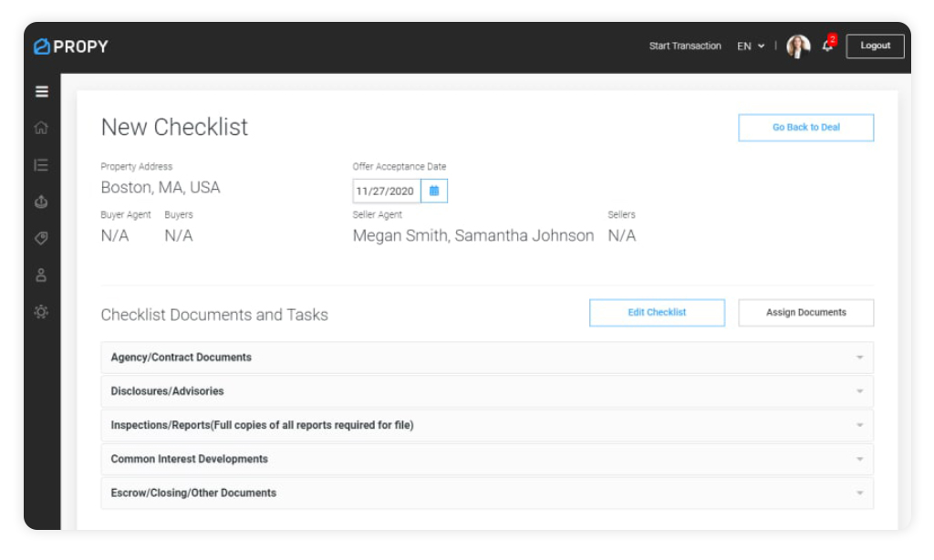The width and height of the screenshot is (934, 560).
Task: Expand Agency/Contract Documents section
Action: [486, 358]
